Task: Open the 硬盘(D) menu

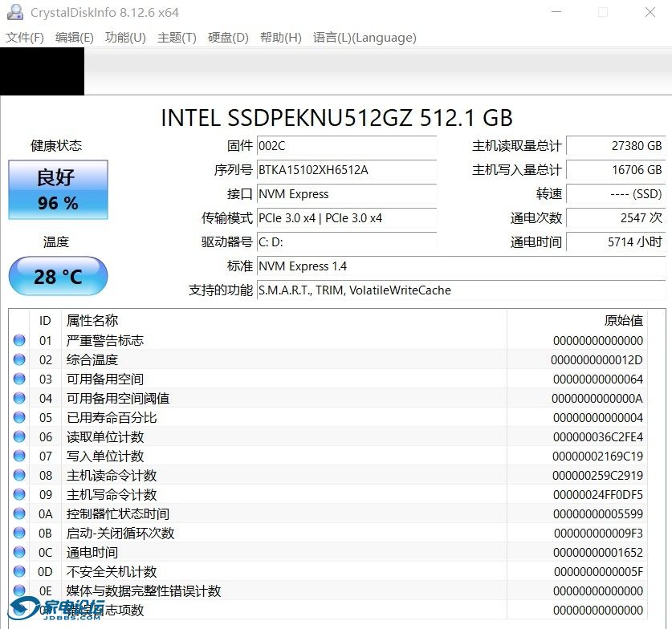Action: point(228,38)
